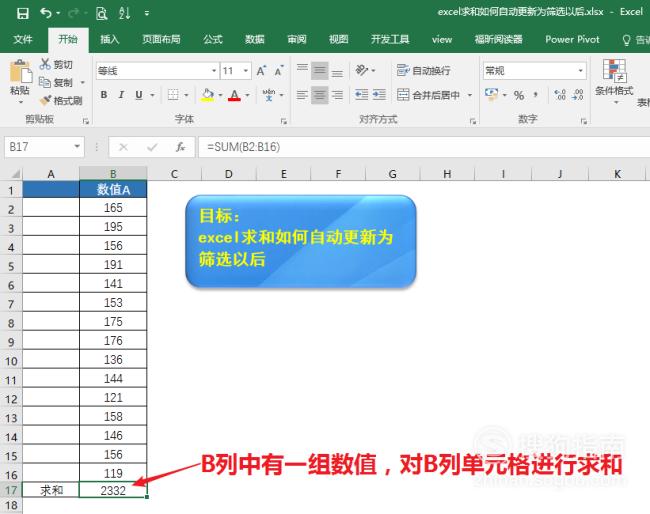650x514 pixels.
Task: Click the Wrap Text (自动换行) button
Action: 423,70
